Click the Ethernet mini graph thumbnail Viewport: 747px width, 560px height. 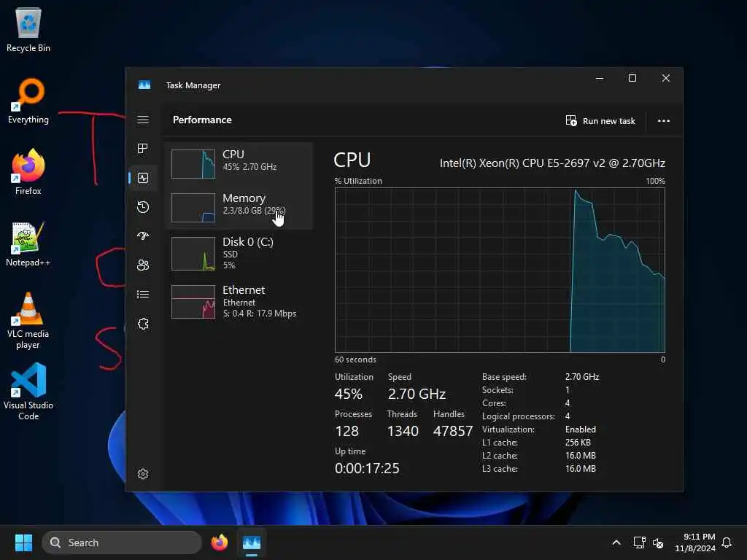tap(193, 302)
